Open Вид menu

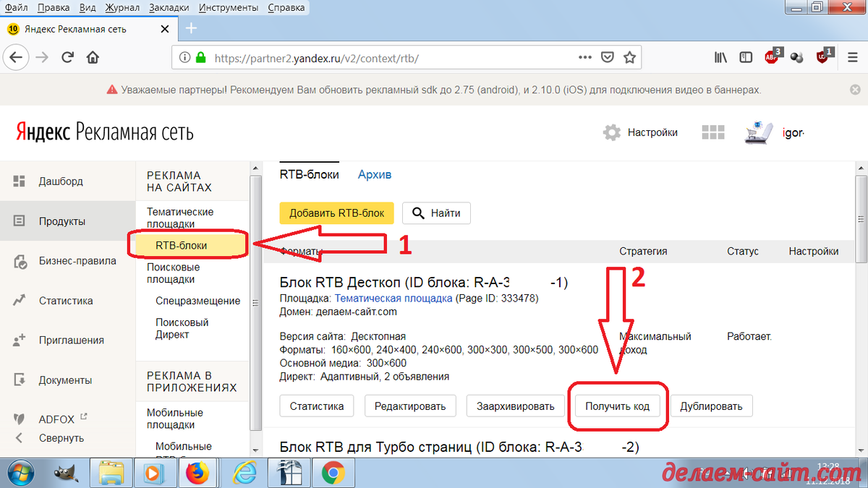coord(87,7)
